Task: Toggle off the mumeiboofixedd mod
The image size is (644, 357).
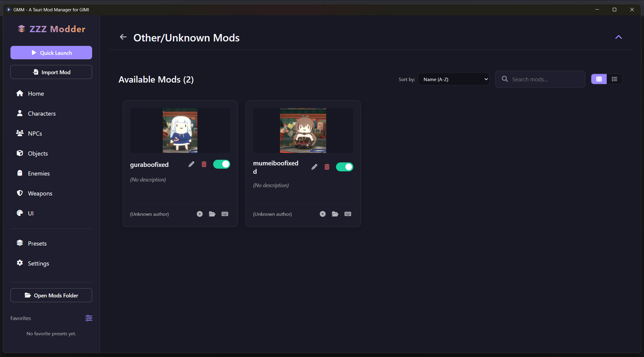Action: pyautogui.click(x=345, y=167)
